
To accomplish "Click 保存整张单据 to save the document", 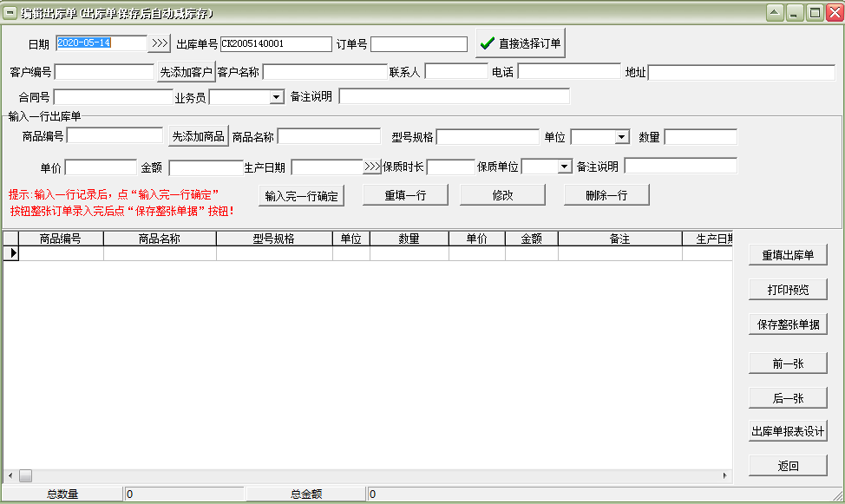I will pyautogui.click(x=788, y=324).
